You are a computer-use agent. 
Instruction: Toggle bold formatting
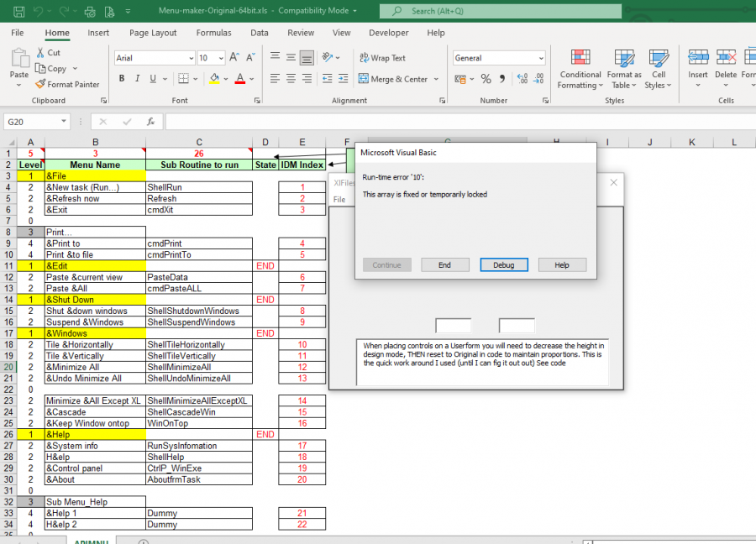(x=122, y=79)
